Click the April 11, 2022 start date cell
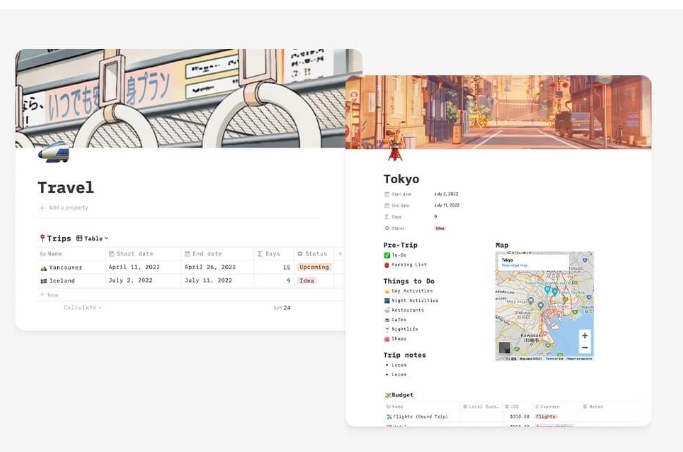This screenshot has height=452, width=683. point(134,267)
